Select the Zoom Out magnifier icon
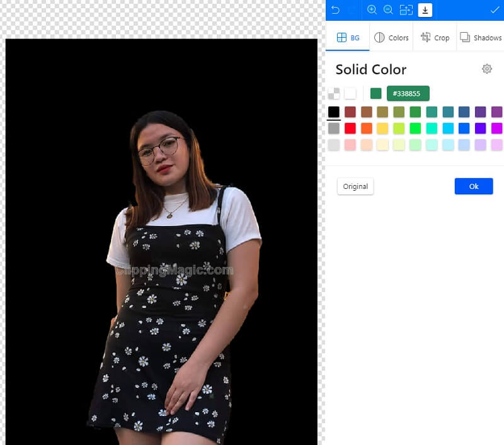The width and height of the screenshot is (504, 445). [x=388, y=10]
